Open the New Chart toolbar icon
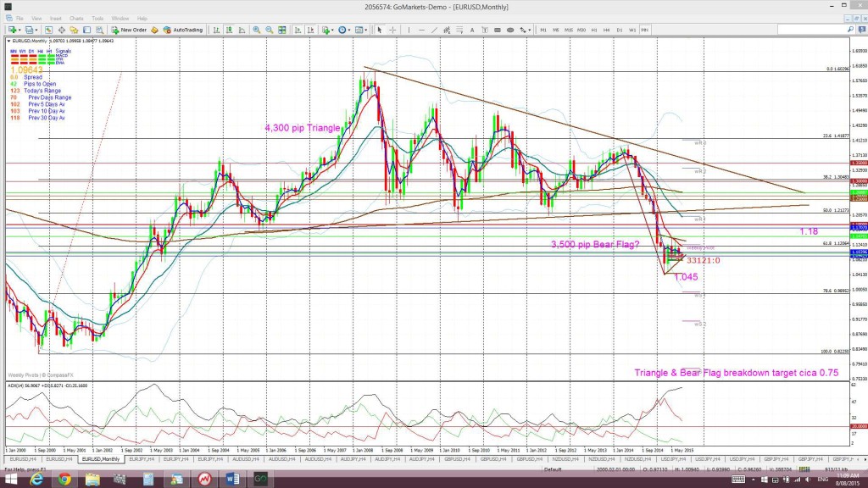The height and width of the screenshot is (488, 868). tap(12, 30)
